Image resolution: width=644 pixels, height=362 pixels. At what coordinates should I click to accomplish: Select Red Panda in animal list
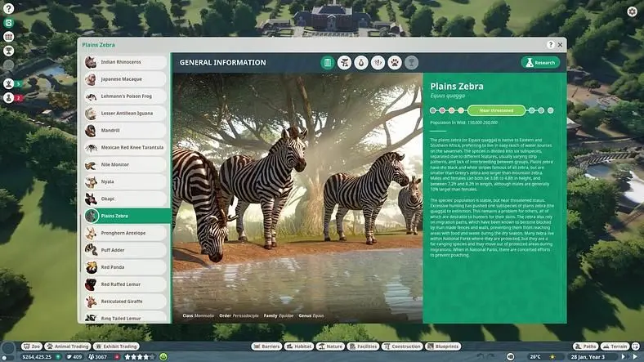[x=125, y=267]
